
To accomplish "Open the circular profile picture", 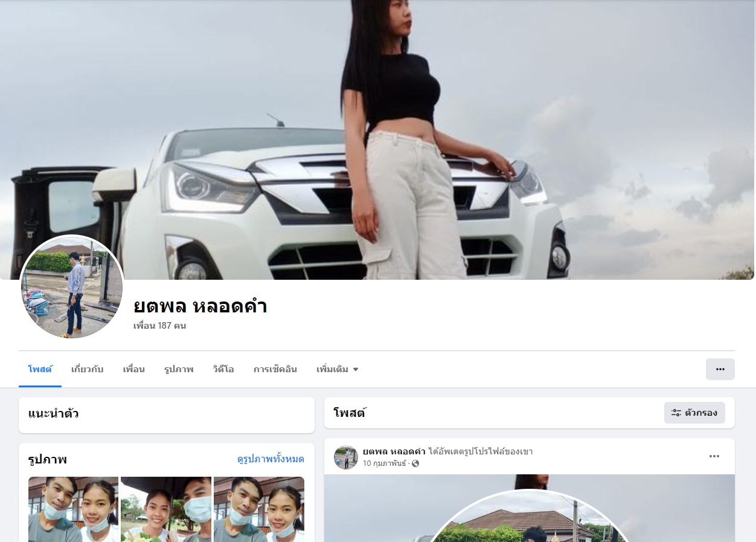I will click(72, 287).
